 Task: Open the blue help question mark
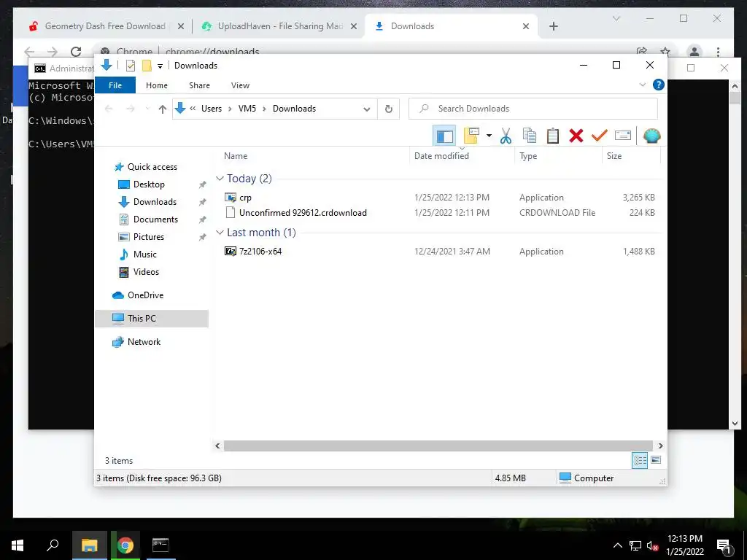point(659,85)
